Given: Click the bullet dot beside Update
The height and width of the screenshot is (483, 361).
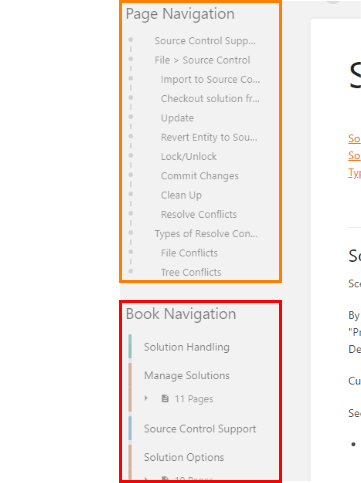Looking at the screenshot, I should pyautogui.click(x=131, y=117).
